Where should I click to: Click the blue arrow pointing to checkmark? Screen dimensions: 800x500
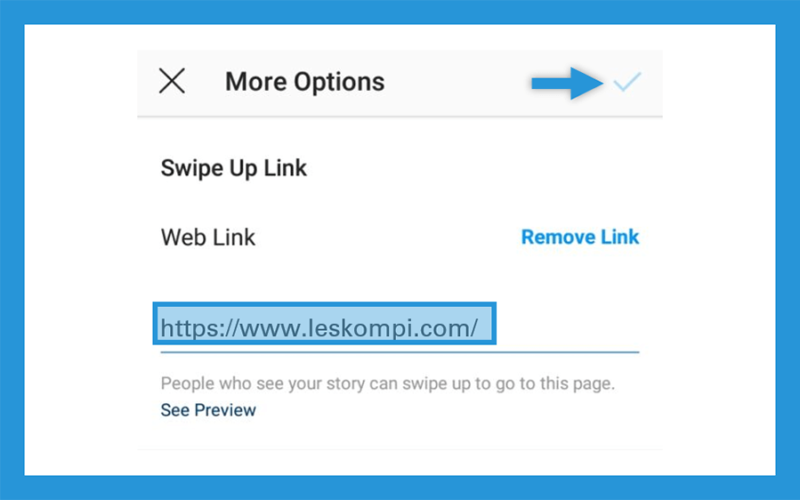(x=567, y=83)
